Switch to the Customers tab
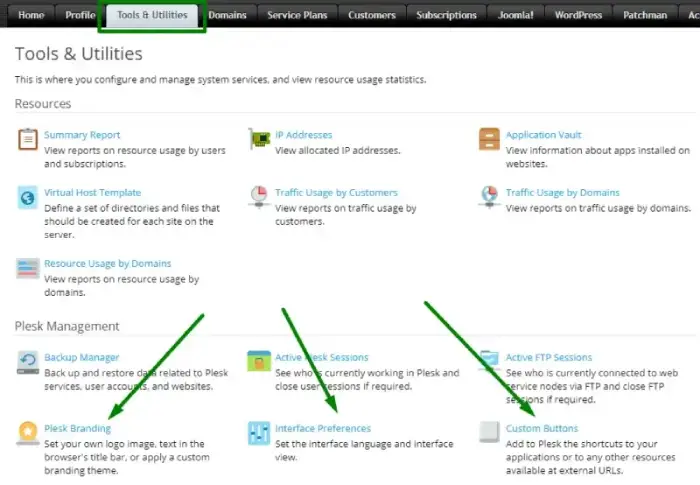 (372, 15)
